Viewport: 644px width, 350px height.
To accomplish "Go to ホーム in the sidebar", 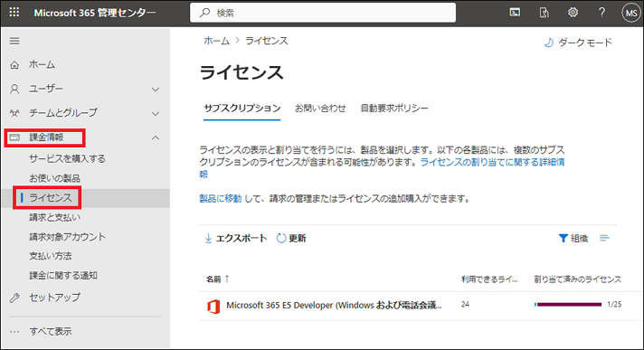I will 42,65.
